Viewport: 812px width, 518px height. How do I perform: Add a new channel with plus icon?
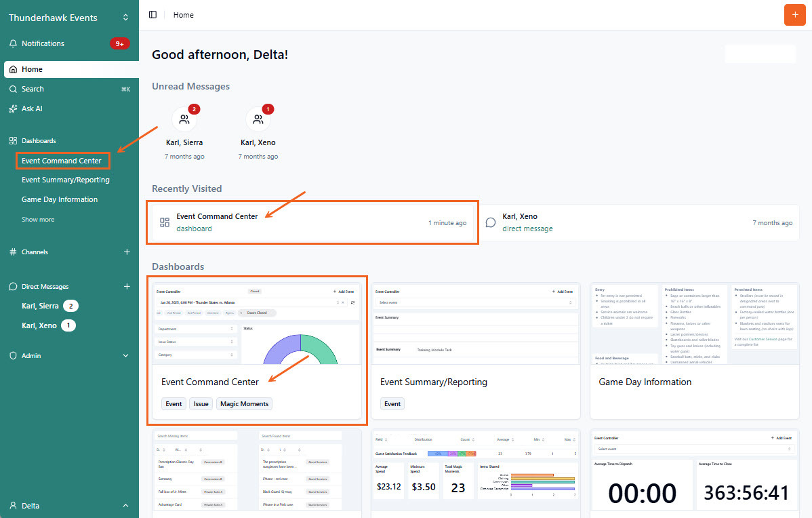pos(127,252)
